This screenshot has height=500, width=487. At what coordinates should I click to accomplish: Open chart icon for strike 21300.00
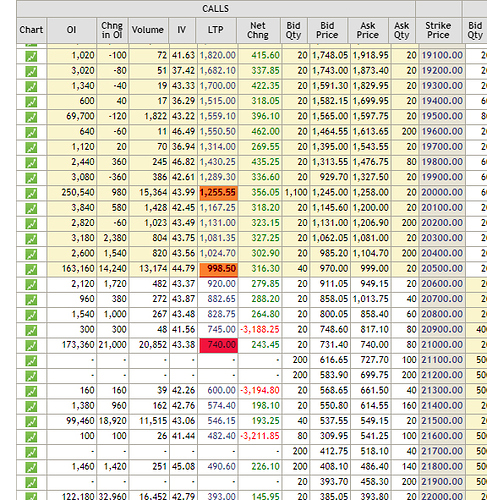tap(31, 391)
